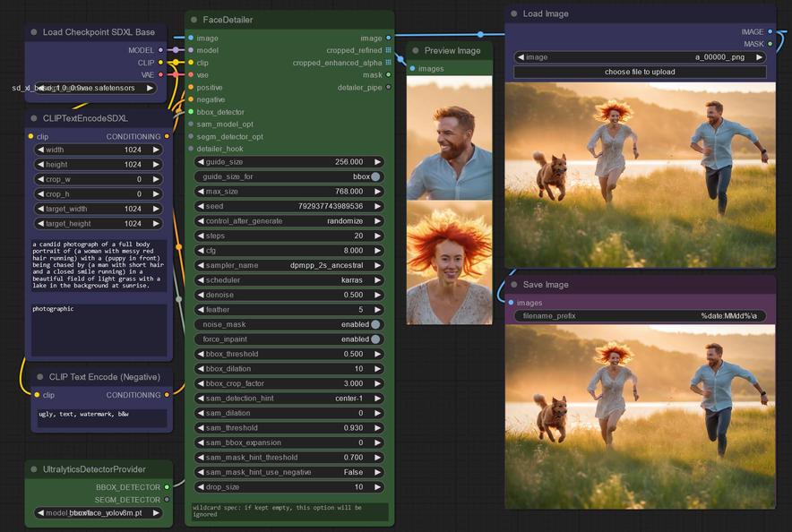Increase denoise with its right arrow
This screenshot has height=532, width=792.
(x=377, y=295)
